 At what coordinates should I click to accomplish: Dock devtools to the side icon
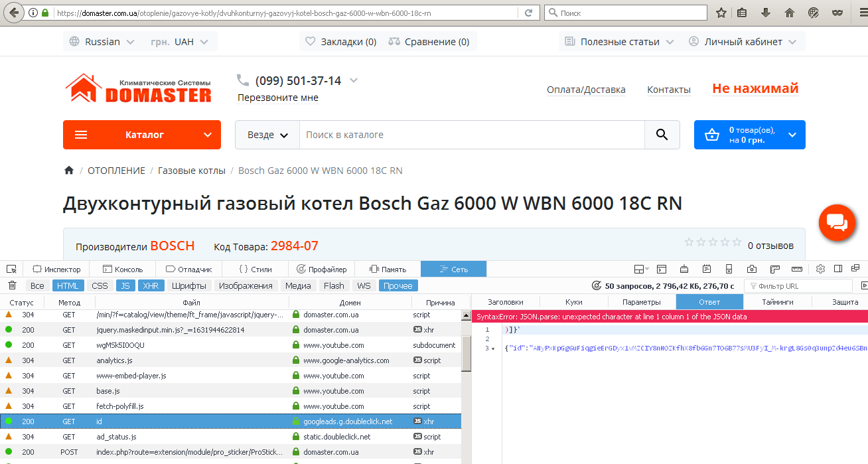838,269
